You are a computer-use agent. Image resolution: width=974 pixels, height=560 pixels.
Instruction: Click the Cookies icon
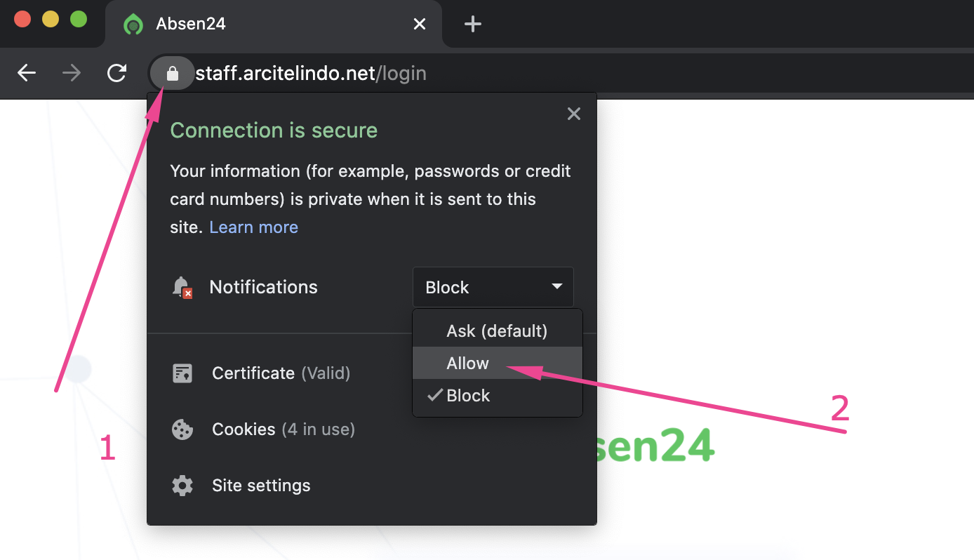coord(182,429)
